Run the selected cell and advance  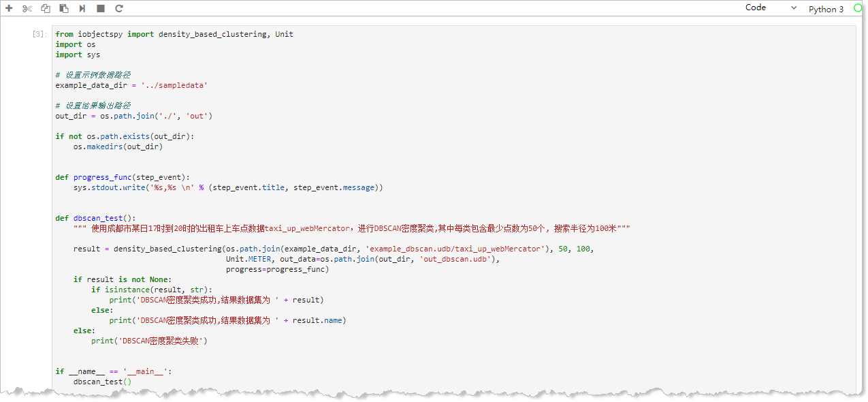tap(82, 9)
